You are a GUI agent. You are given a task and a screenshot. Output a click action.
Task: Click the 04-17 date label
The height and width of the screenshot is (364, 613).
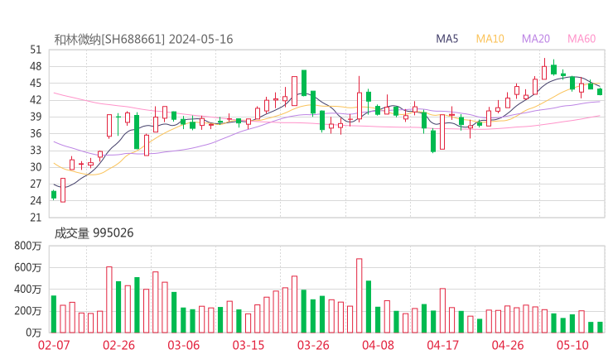(443, 345)
